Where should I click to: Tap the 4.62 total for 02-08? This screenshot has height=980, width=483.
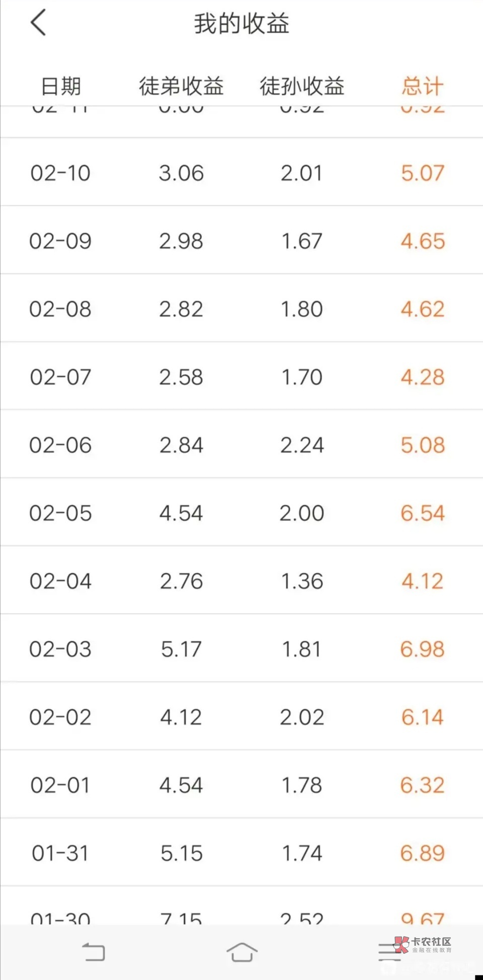pos(422,309)
